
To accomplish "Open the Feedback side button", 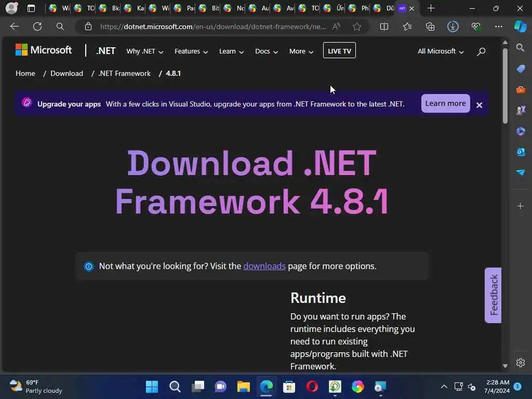I will [493, 295].
